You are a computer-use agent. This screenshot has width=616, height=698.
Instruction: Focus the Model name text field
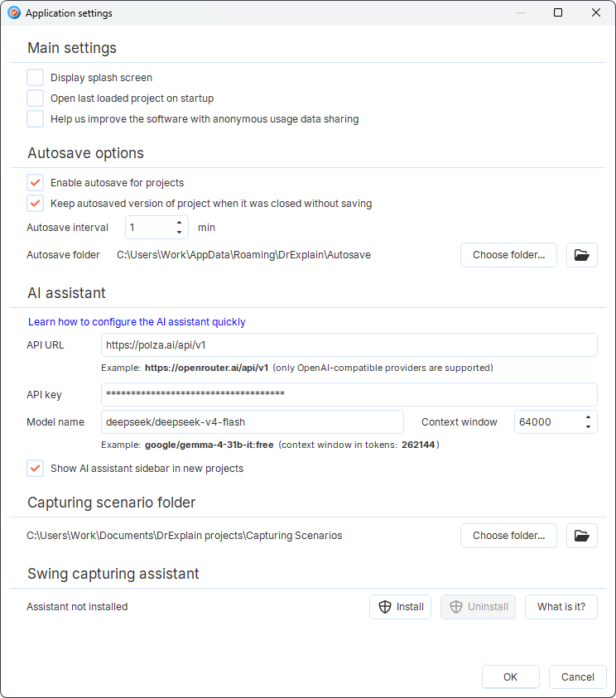point(253,422)
